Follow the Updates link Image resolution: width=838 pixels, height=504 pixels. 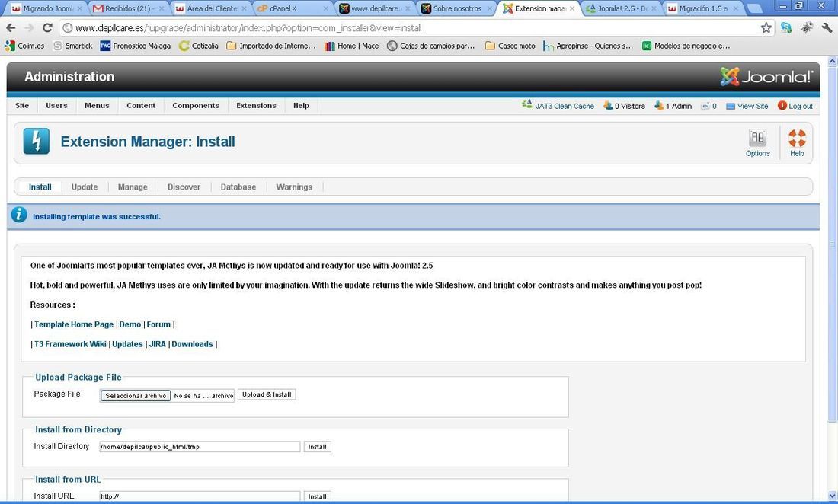127,344
